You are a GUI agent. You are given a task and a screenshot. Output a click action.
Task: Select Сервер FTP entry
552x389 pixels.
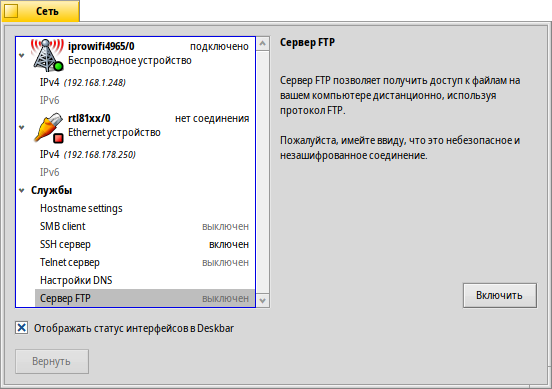[145, 298]
